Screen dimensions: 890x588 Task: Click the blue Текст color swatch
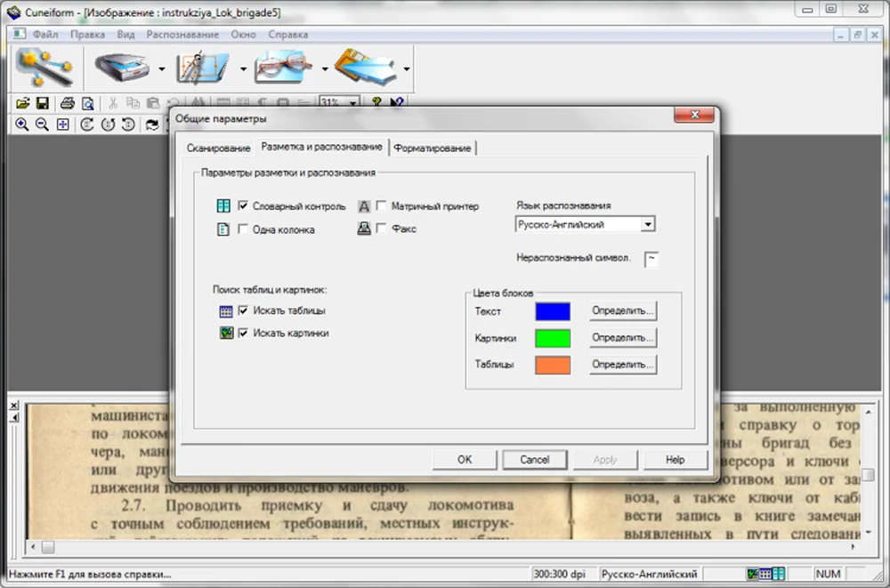pos(553,311)
